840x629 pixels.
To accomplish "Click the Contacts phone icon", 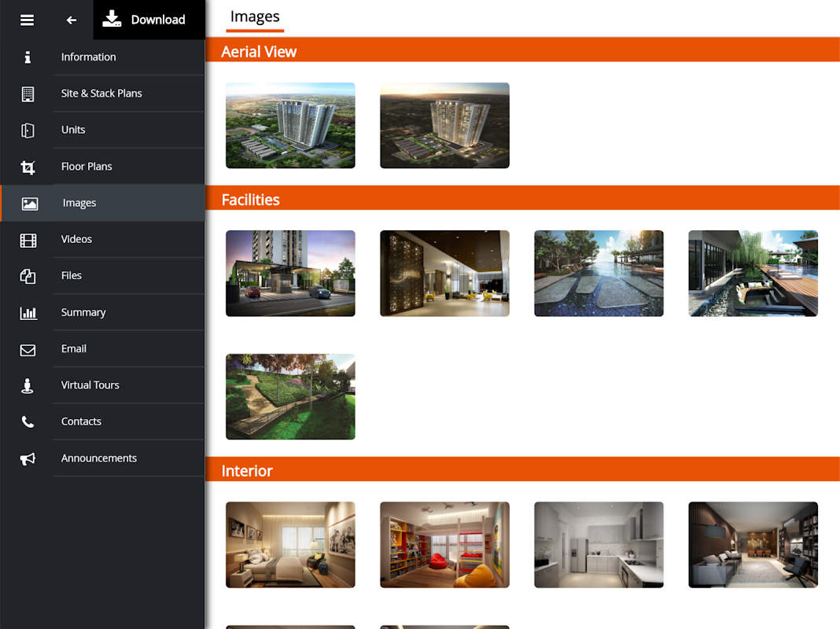I will coord(28,422).
